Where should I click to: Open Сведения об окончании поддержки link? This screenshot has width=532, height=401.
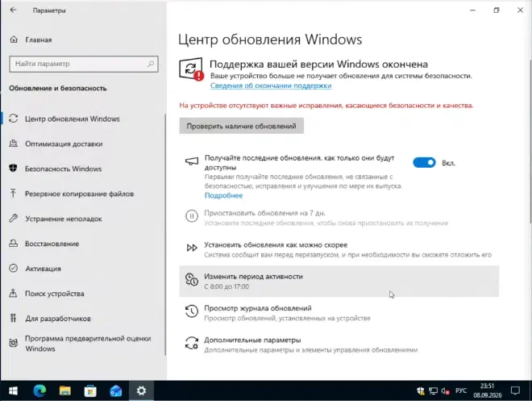click(x=271, y=86)
